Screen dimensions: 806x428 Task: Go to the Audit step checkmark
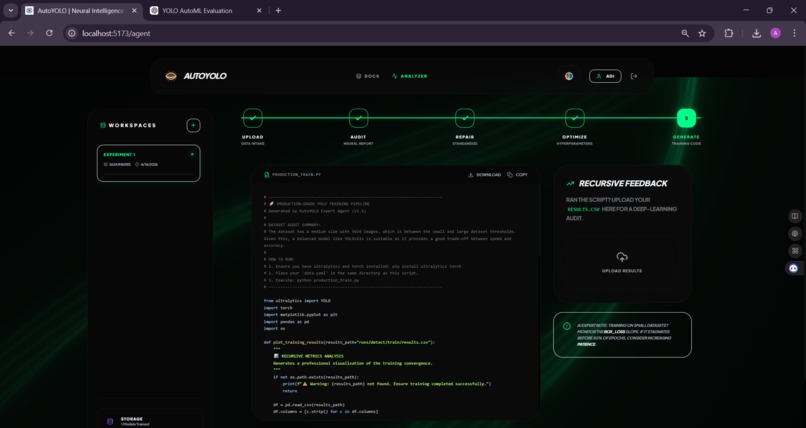tap(358, 118)
